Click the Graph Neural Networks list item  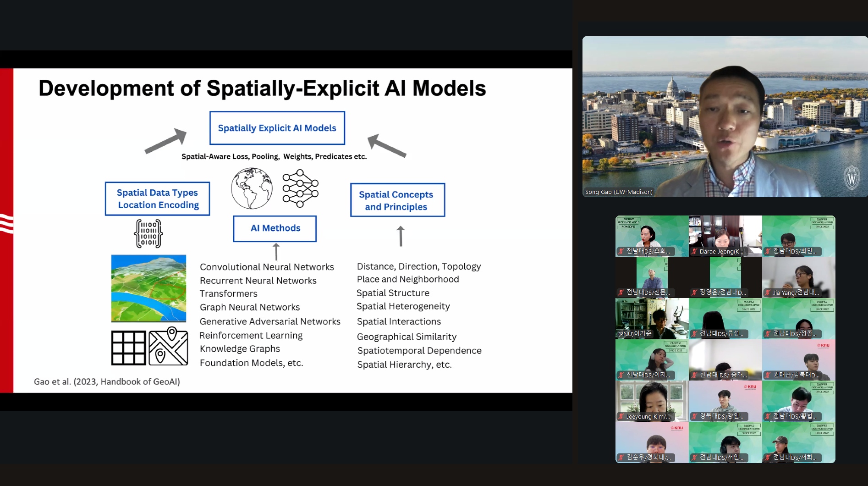(250, 307)
